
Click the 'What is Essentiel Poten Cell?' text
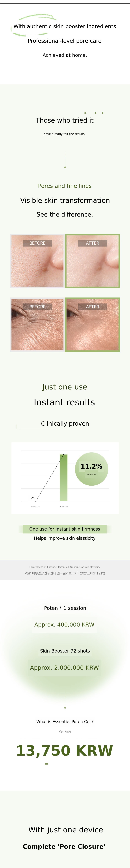[x=65, y=721]
